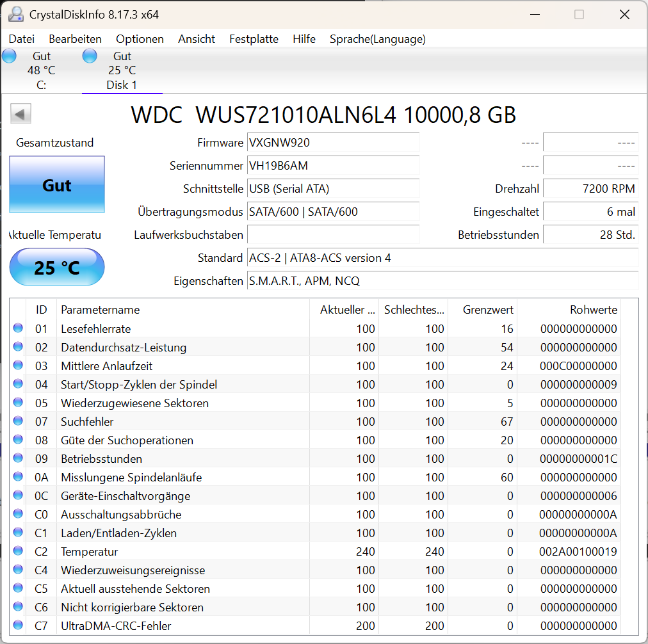This screenshot has width=648, height=644.
Task: Click the Schlechtes column header
Action: pos(413,309)
